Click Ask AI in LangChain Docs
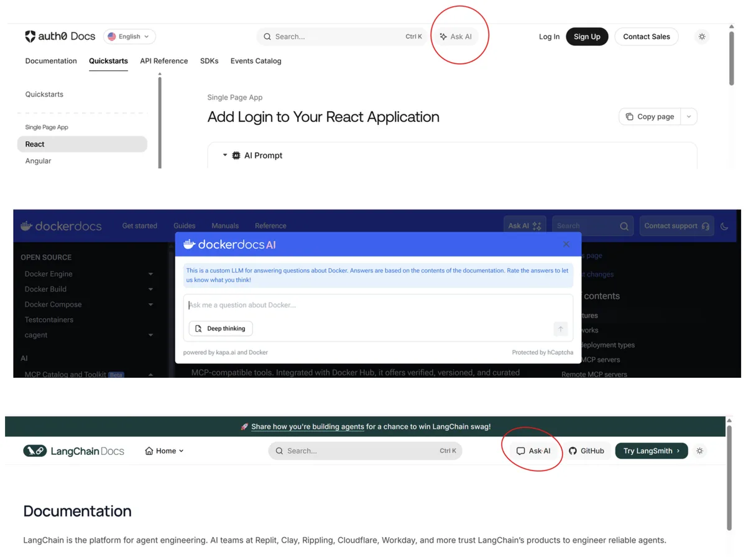The image size is (746, 560). coord(534,451)
